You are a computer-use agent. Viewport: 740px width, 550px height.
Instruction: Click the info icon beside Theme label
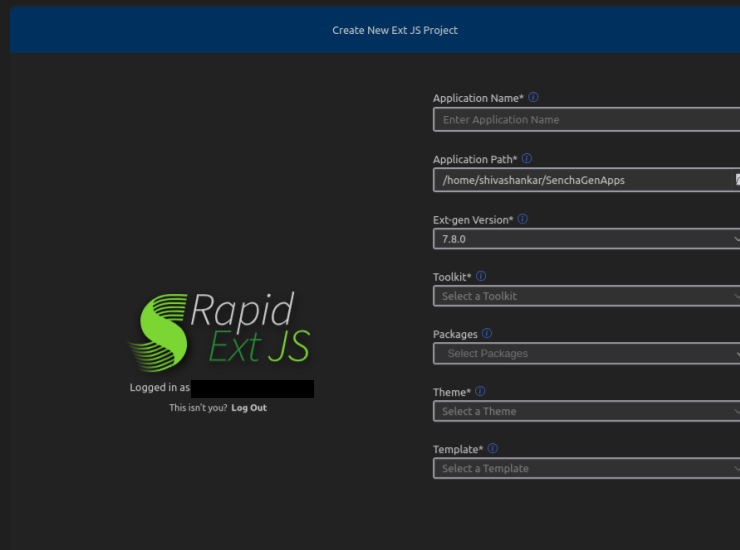(x=481, y=392)
